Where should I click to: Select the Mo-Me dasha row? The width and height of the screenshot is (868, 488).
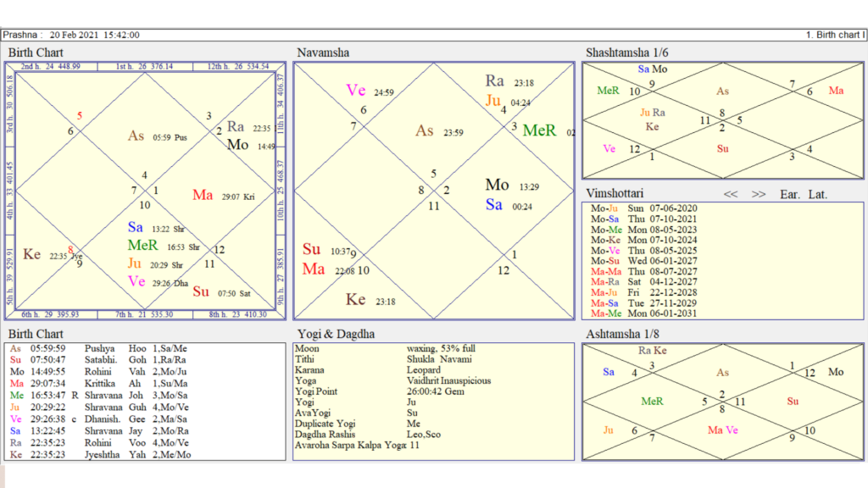click(x=643, y=230)
